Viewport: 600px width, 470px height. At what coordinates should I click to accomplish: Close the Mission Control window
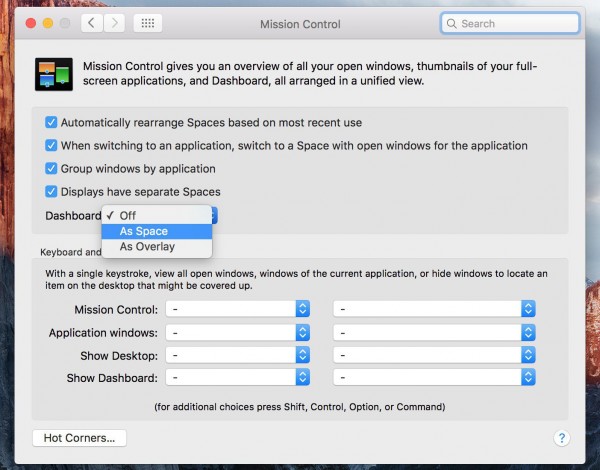tap(31, 23)
